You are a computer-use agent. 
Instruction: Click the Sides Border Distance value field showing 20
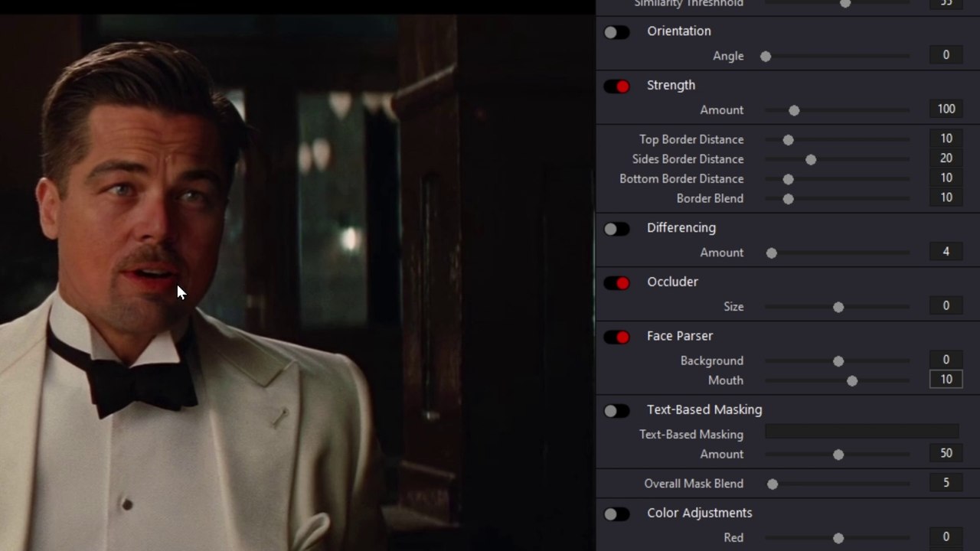click(946, 158)
